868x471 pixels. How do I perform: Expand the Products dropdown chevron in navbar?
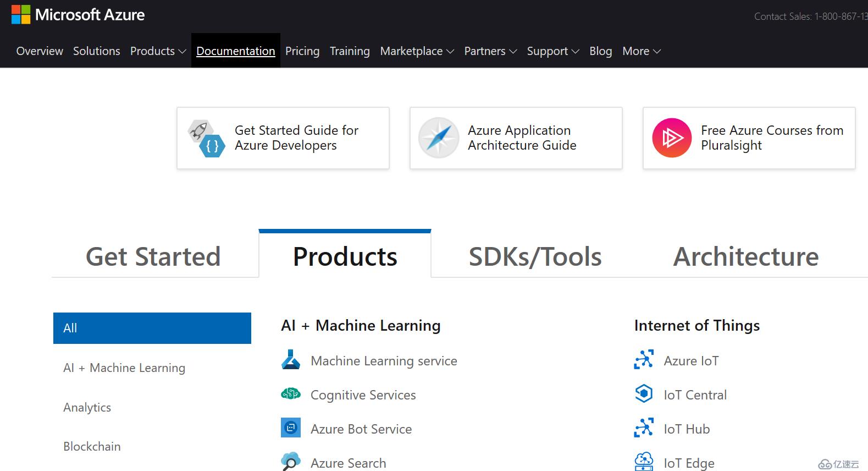[x=182, y=52]
